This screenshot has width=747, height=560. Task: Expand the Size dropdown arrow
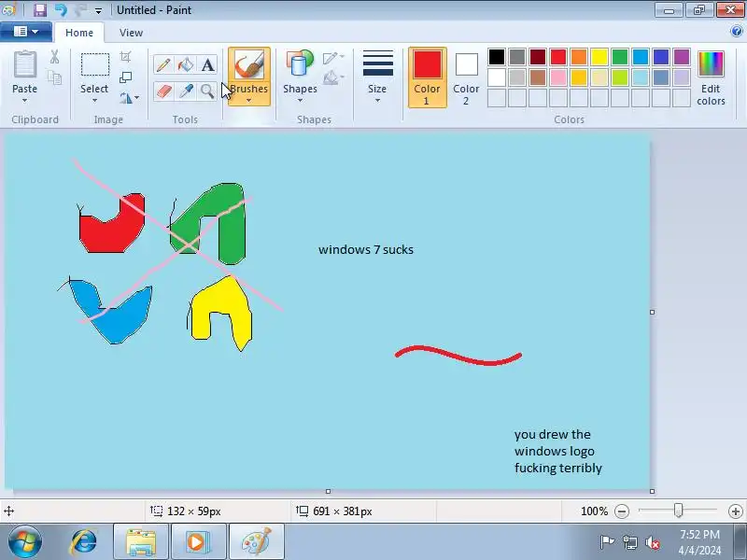pyautogui.click(x=377, y=101)
